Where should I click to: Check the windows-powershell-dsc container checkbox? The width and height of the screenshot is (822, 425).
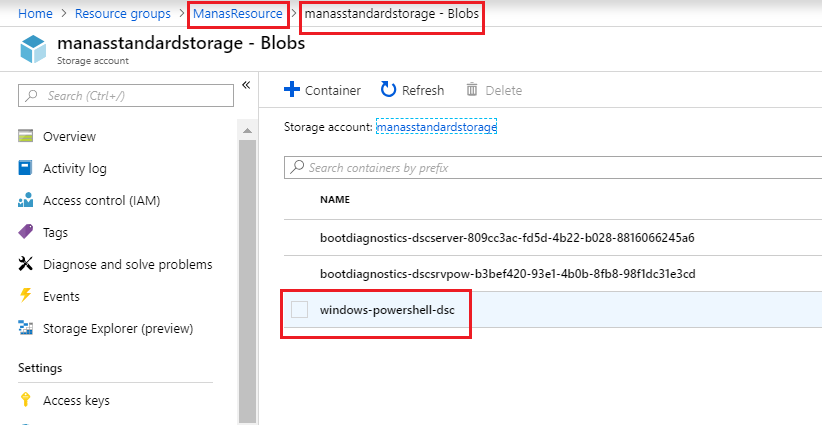tap(299, 310)
